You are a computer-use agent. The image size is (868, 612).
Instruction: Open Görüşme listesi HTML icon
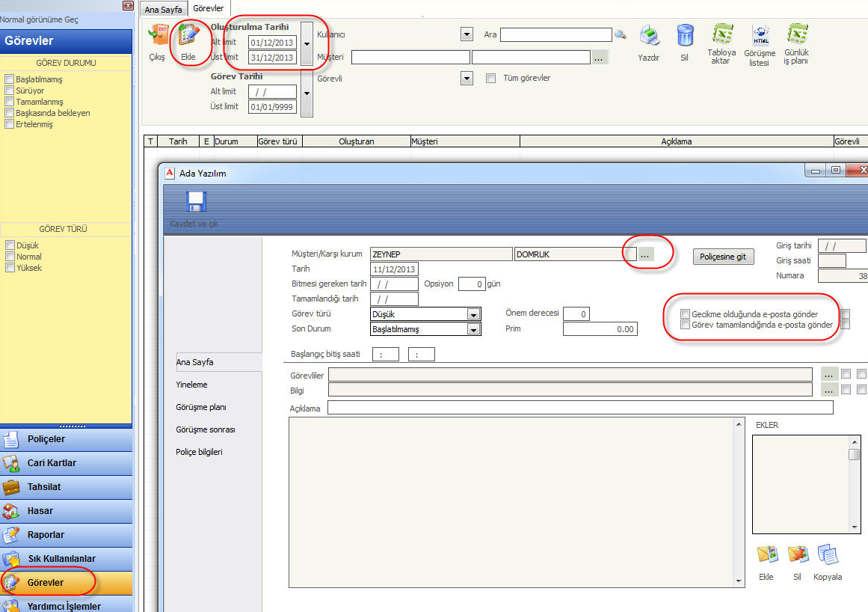pos(760,36)
